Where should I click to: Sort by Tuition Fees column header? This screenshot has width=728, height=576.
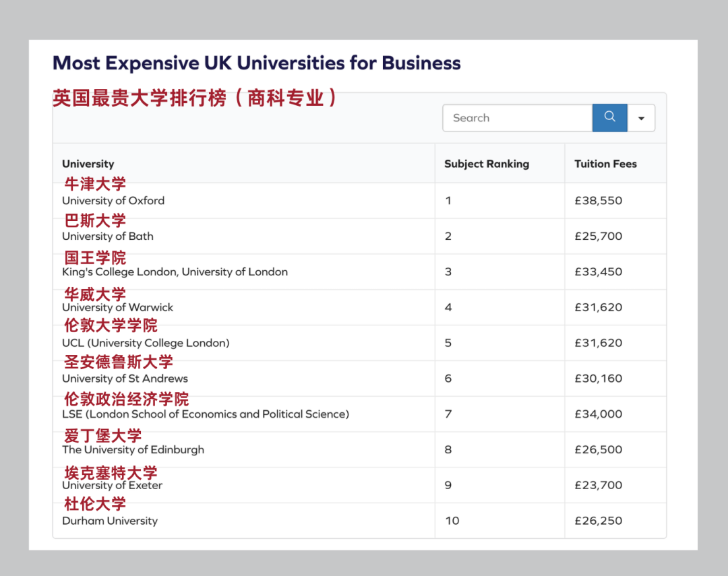605,164
